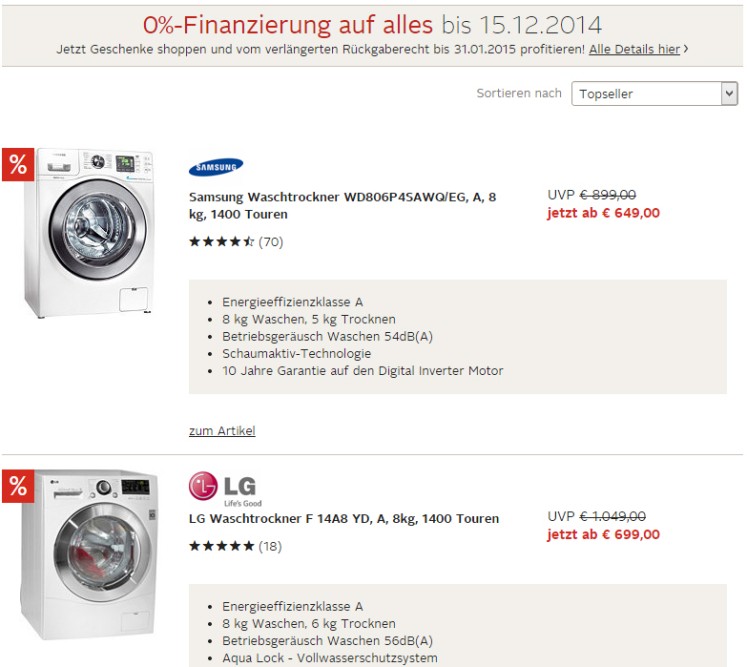Click the red percent badge on LG washer
The image size is (747, 667).
[18, 486]
